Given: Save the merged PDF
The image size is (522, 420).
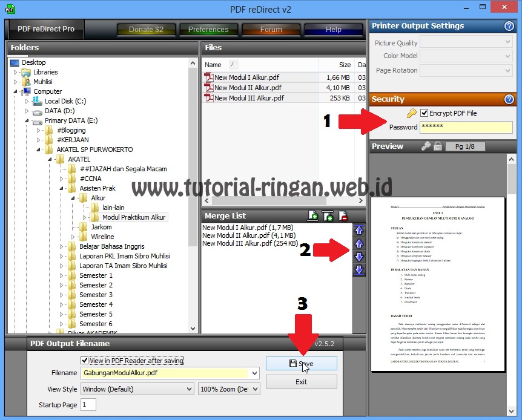Looking at the screenshot, I should [x=301, y=363].
